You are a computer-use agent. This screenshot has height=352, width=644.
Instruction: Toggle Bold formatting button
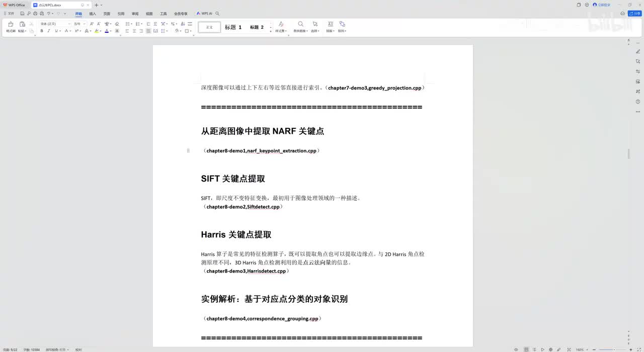42,31
